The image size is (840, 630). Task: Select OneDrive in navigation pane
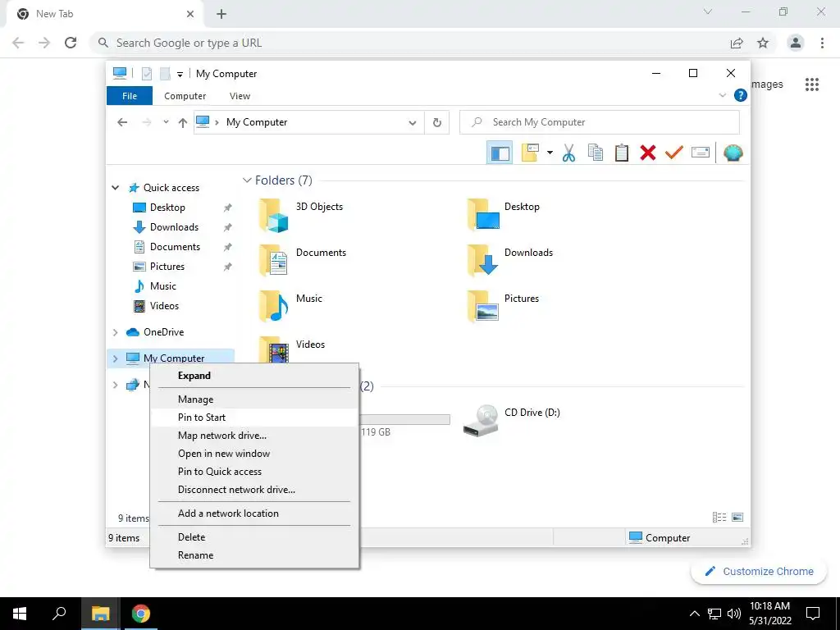(163, 332)
